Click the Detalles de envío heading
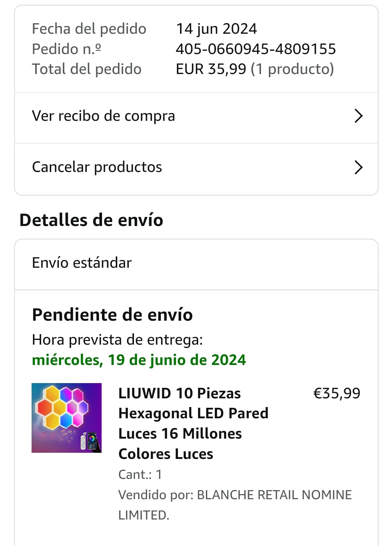 91,220
